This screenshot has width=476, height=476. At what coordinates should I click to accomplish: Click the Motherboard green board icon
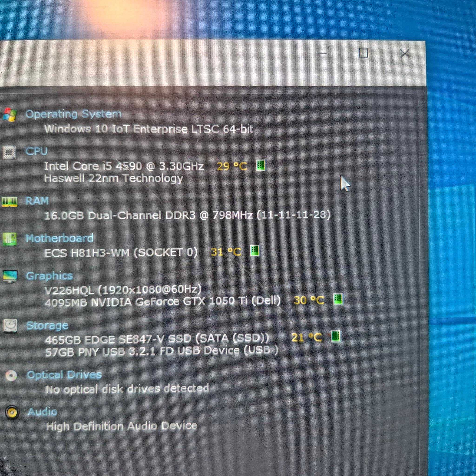(9, 239)
